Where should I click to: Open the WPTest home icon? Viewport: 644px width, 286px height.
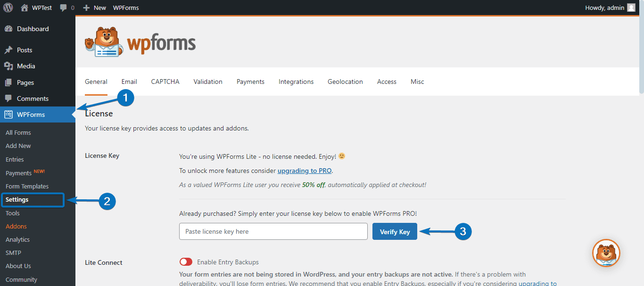click(25, 8)
